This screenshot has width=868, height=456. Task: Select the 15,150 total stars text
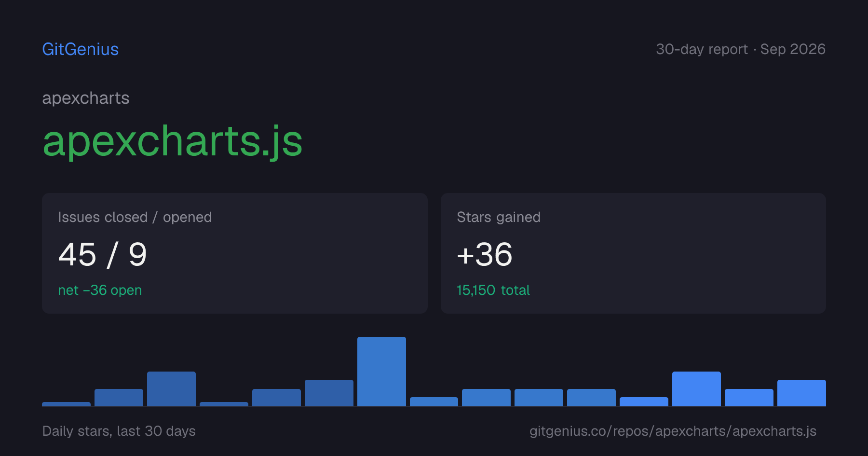[x=493, y=290]
